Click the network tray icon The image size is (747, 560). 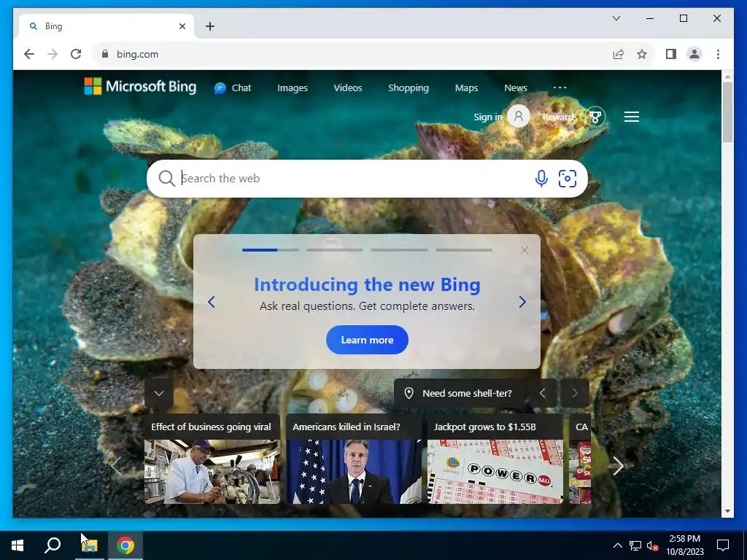pyautogui.click(x=635, y=545)
